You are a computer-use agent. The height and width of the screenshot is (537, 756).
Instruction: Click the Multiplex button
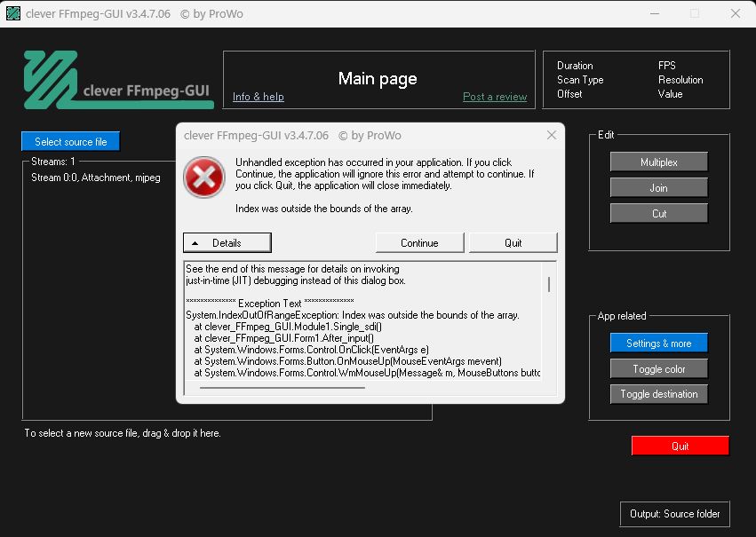pos(658,162)
